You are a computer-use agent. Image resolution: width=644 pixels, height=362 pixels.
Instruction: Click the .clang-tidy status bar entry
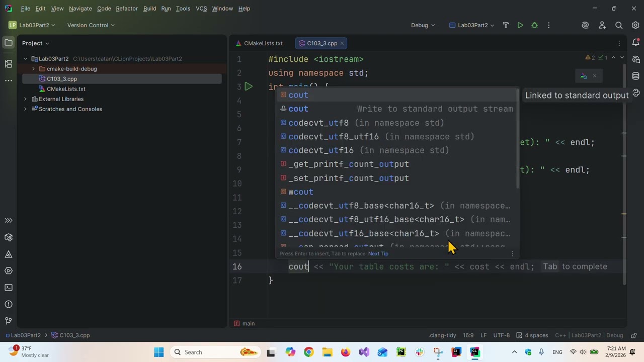pyautogui.click(x=442, y=335)
